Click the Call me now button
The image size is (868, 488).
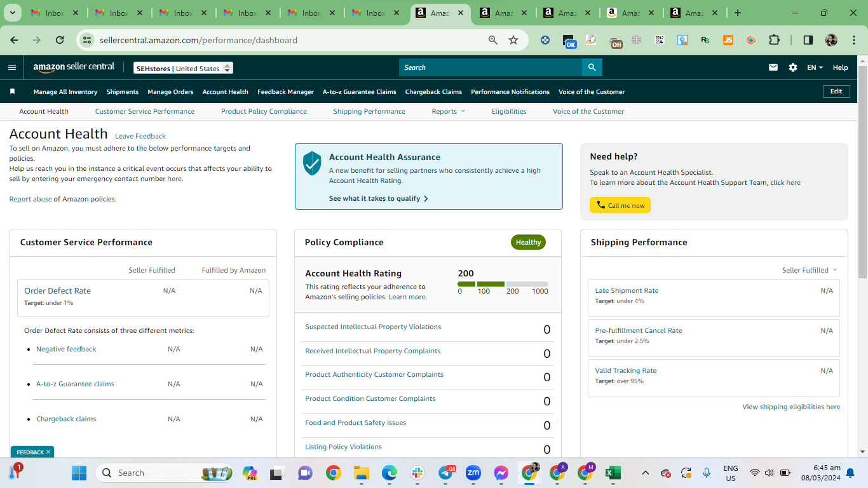click(x=620, y=205)
